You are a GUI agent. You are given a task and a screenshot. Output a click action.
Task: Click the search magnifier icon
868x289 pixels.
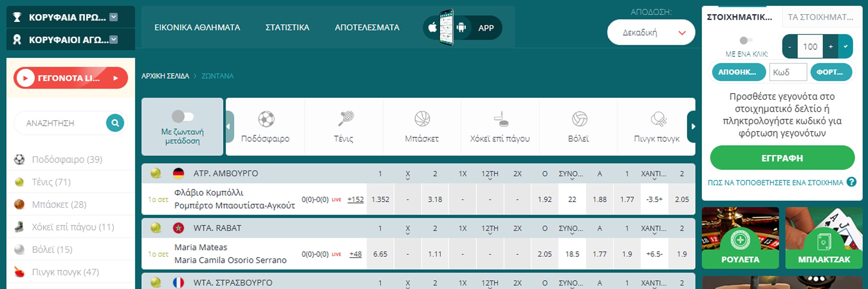[115, 123]
